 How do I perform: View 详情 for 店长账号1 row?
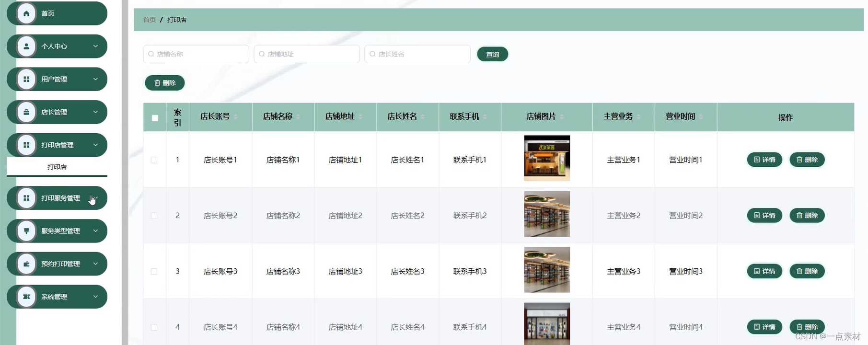(x=764, y=160)
